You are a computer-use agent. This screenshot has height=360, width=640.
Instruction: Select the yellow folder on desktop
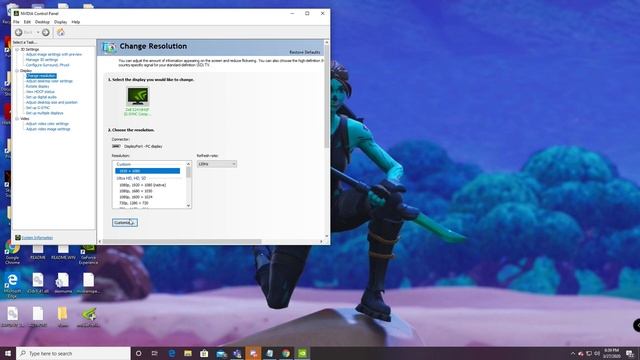(62, 313)
